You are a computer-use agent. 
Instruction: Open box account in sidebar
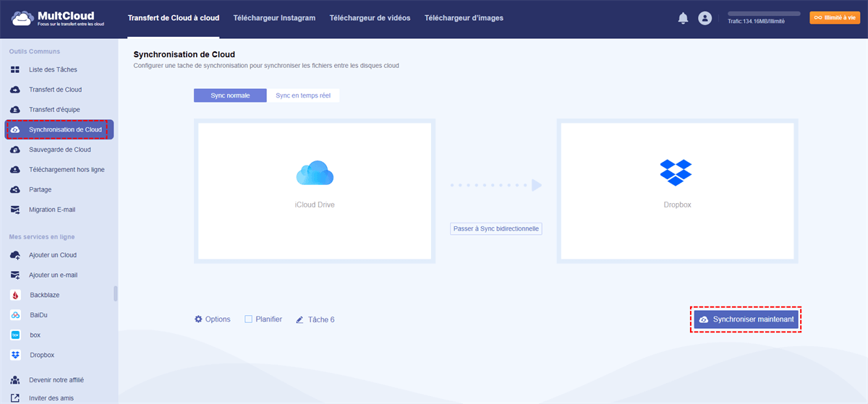pos(35,335)
